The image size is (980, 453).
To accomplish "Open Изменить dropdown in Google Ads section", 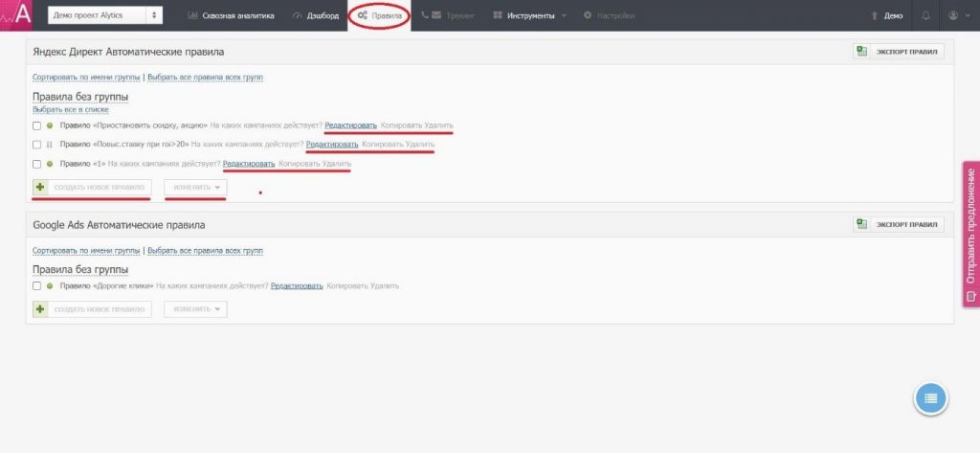I will pyautogui.click(x=195, y=309).
